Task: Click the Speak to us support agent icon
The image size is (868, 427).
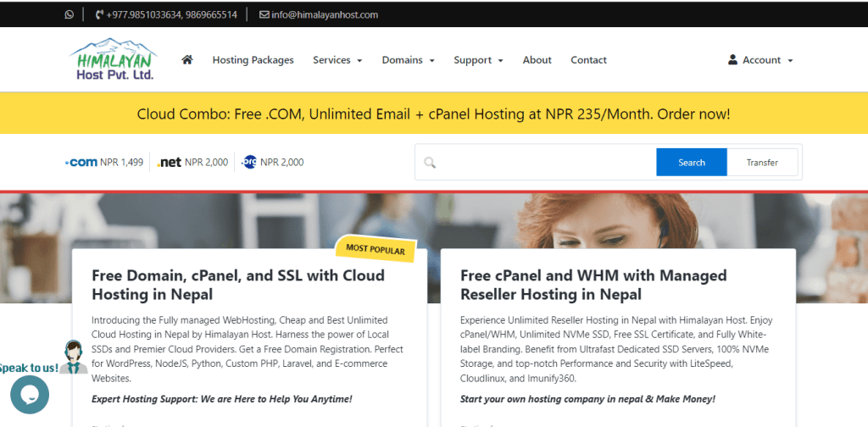Action: pos(74,357)
